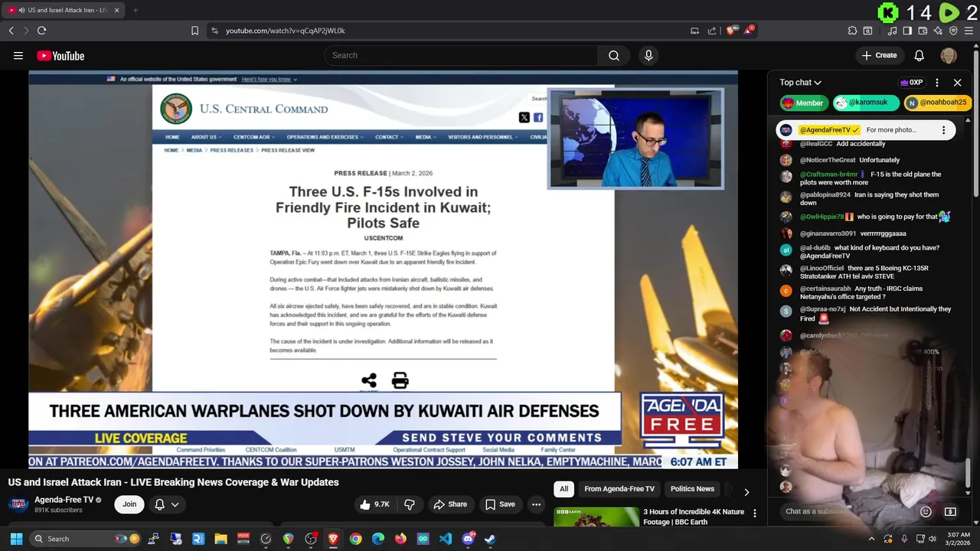The image size is (980, 551).
Task: Share this page from address bar
Action: [x=712, y=31]
